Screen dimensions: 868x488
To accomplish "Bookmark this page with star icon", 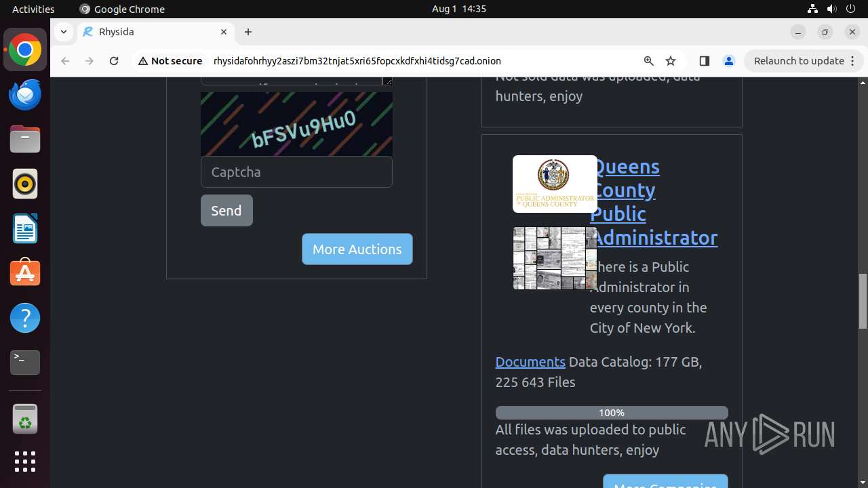I will (671, 61).
